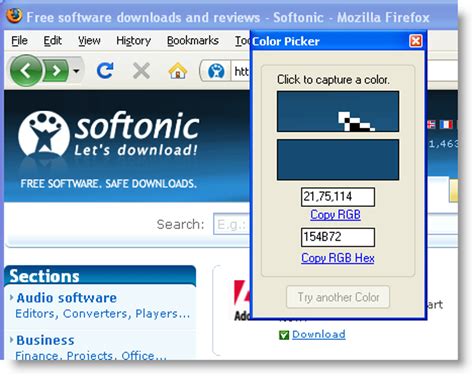
Task: Open the Bookmarks menu in Firefox
Action: pos(193,41)
